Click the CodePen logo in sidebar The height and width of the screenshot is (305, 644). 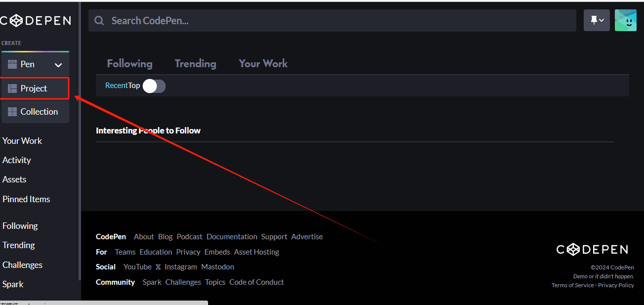point(36,20)
